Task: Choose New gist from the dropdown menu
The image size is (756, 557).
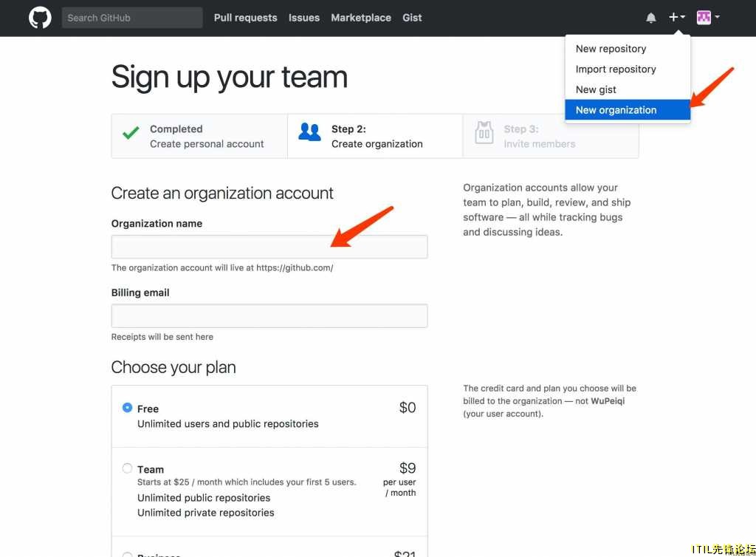Action: click(628, 89)
